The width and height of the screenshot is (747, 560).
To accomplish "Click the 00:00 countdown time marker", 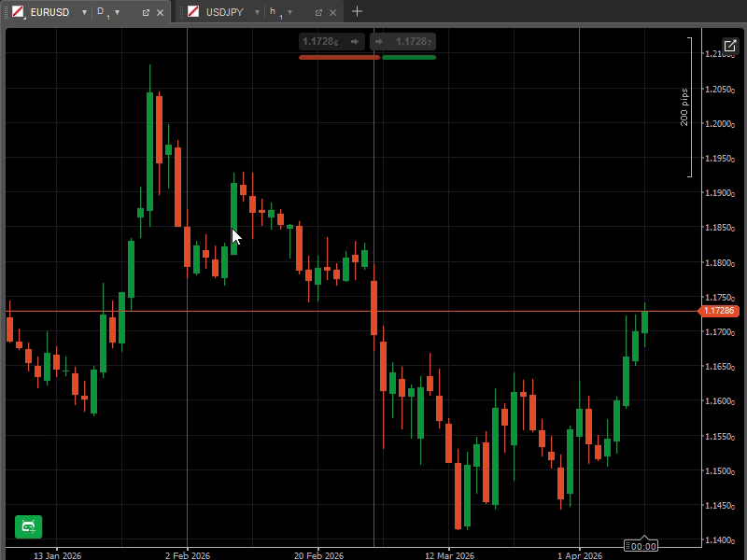I will click(x=642, y=546).
